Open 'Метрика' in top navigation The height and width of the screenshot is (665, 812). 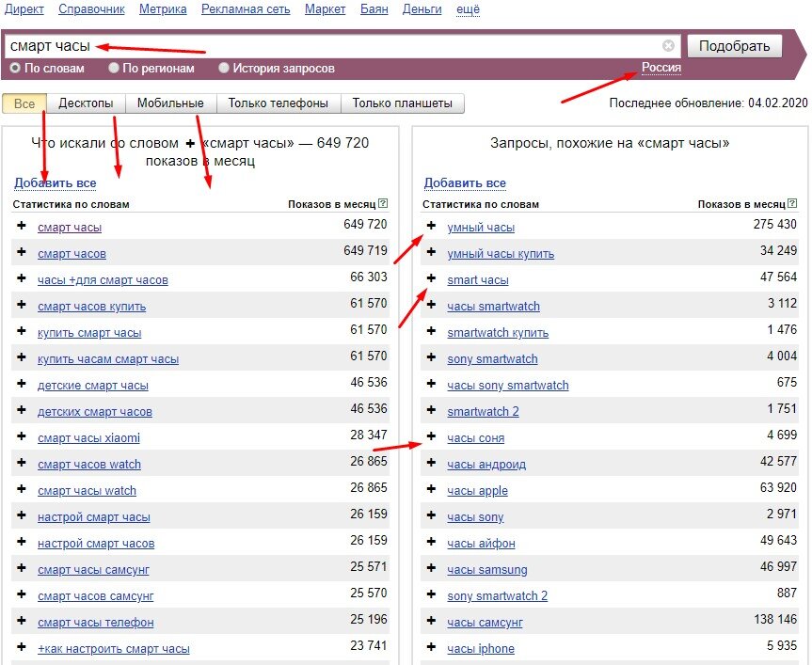point(163,9)
